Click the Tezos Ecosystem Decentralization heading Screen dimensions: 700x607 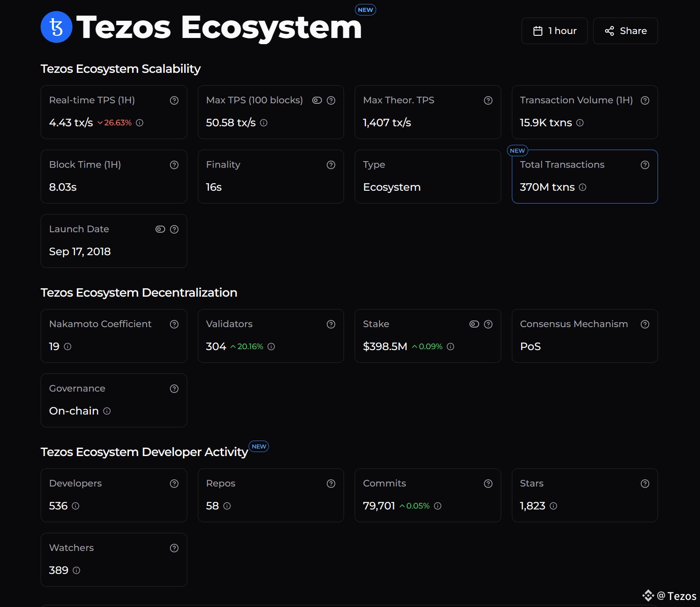click(x=139, y=293)
